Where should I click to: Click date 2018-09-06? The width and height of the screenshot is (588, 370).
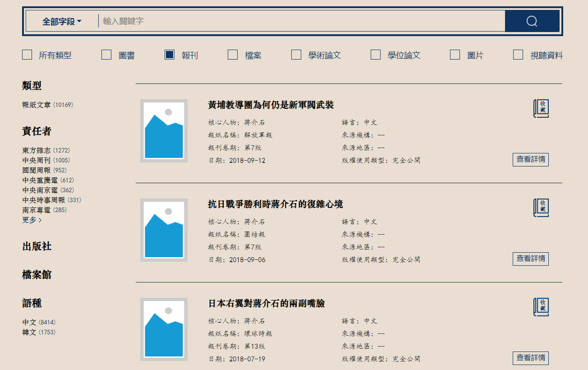coord(247,259)
